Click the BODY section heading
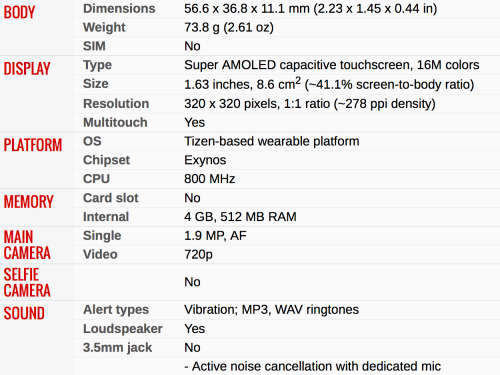 coord(19,12)
